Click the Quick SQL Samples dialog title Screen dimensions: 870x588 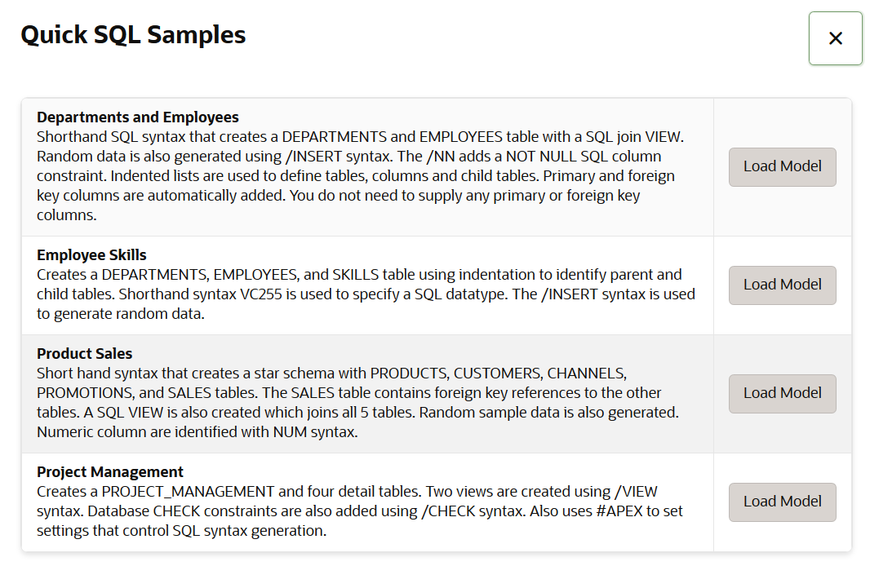point(132,34)
